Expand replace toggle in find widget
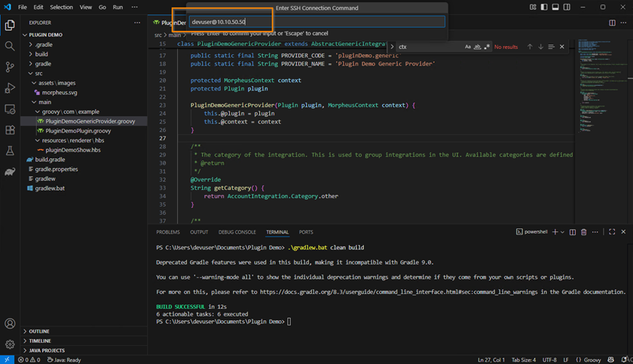The height and width of the screenshot is (364, 633). point(392,47)
